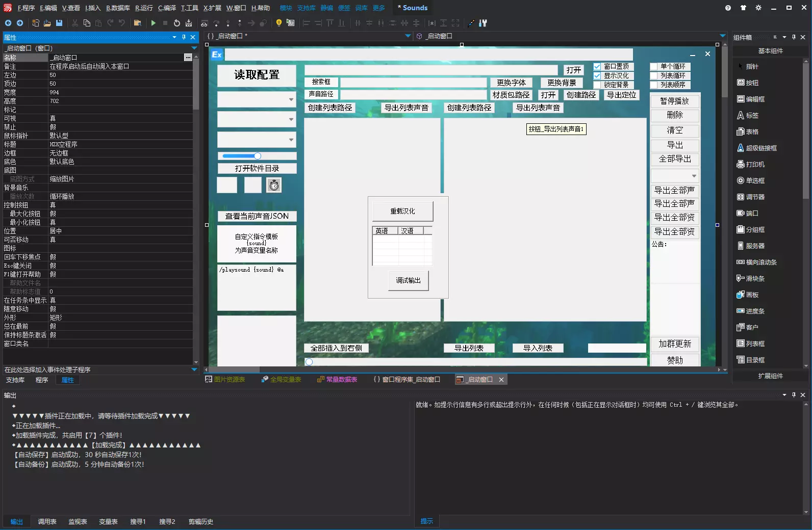This screenshot has height=530, width=812.
Task: Click the 读取配置 button on the form
Action: (257, 75)
